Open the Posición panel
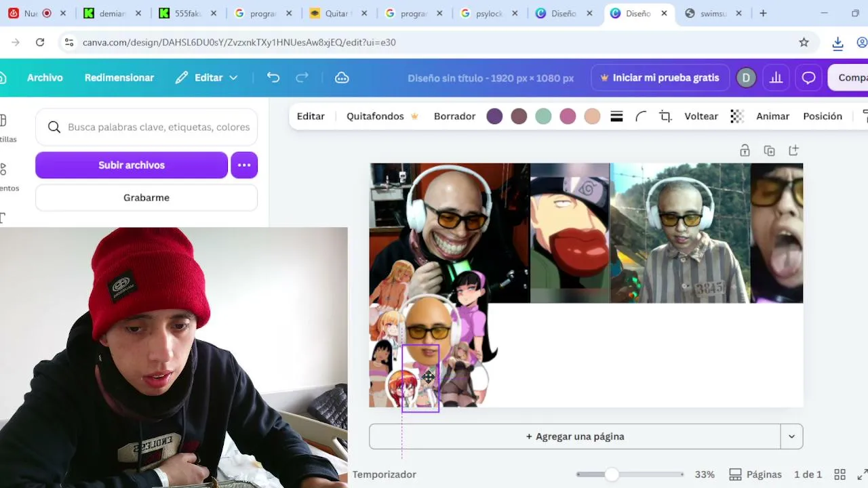868x488 pixels. click(x=823, y=117)
